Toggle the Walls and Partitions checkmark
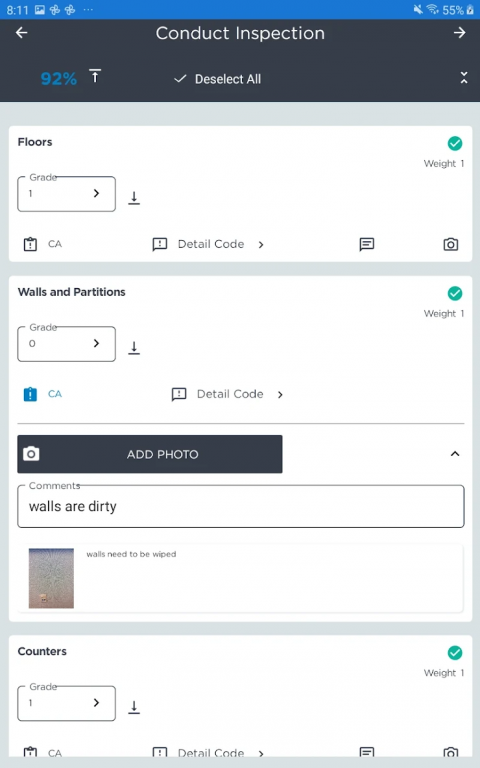This screenshot has height=768, width=480. (455, 293)
